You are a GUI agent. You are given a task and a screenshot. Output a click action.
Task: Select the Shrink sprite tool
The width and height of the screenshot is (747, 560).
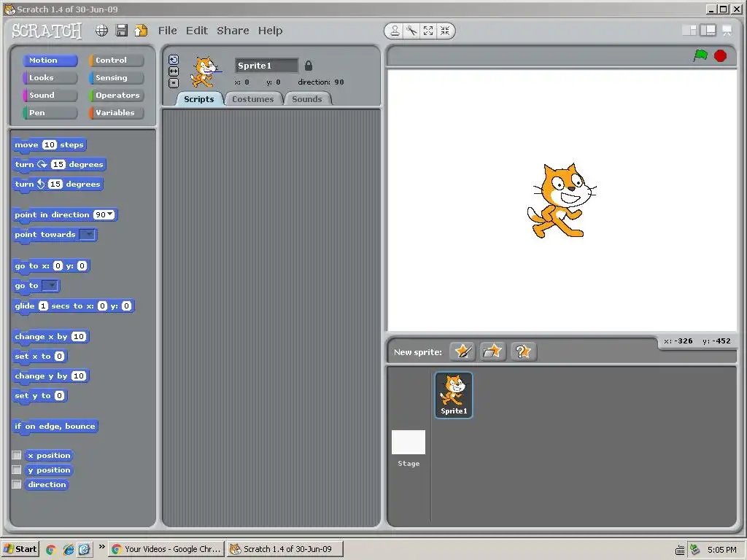[445, 31]
